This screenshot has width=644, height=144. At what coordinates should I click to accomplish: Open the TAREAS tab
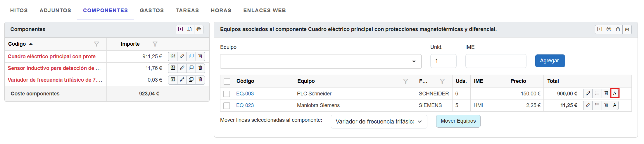point(187,11)
